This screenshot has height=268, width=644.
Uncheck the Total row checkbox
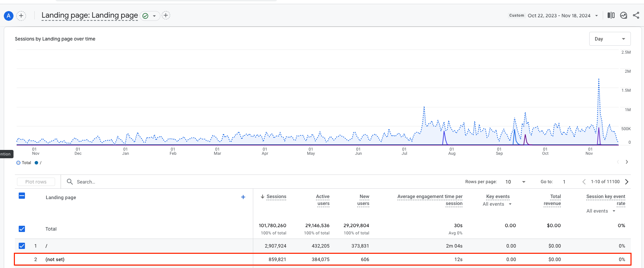(22, 229)
